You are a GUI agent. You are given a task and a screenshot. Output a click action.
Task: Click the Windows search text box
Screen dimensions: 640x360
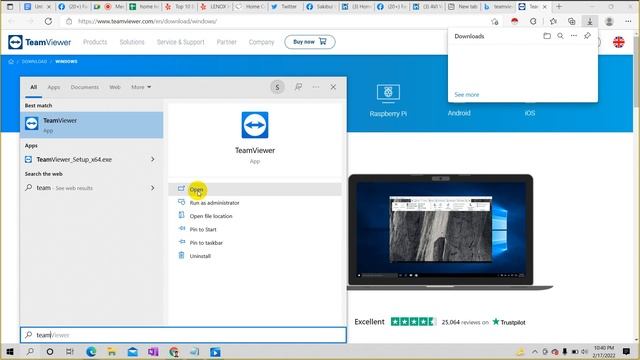pyautogui.click(x=183, y=335)
